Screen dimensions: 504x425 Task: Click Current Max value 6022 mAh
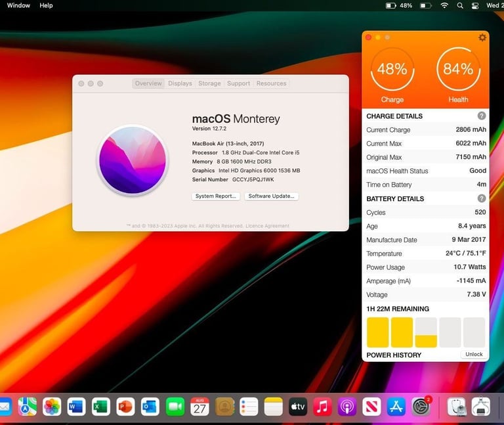(471, 143)
